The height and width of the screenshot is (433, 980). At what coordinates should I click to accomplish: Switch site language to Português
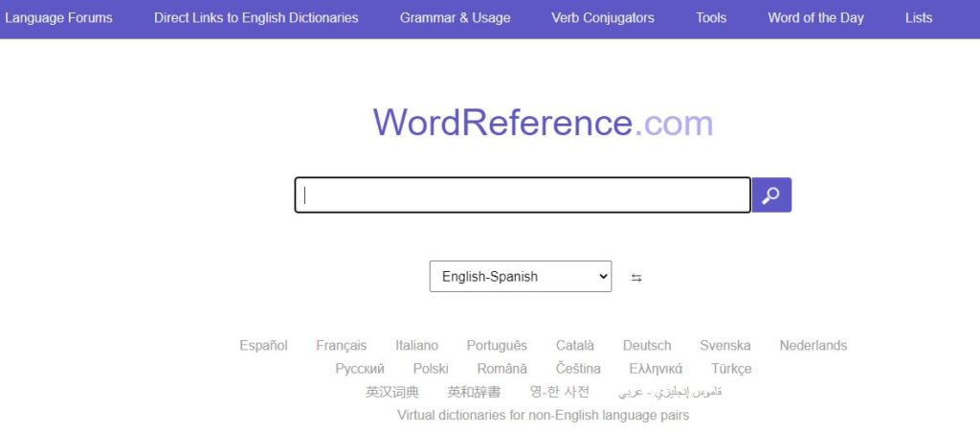[497, 346]
